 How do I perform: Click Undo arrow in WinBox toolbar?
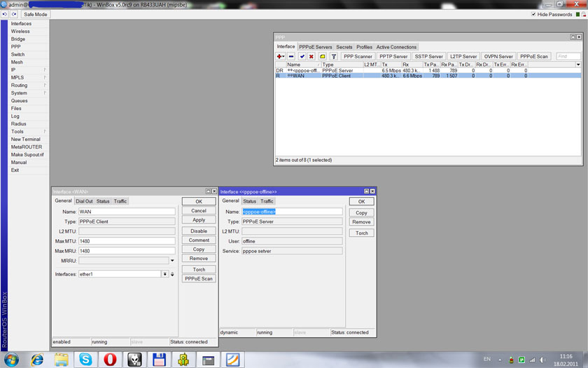click(4, 14)
